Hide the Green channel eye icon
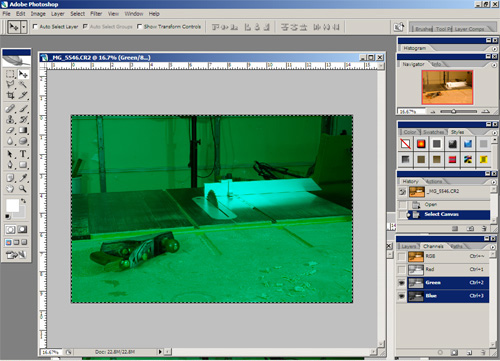This screenshot has width=500, height=361. (x=402, y=283)
